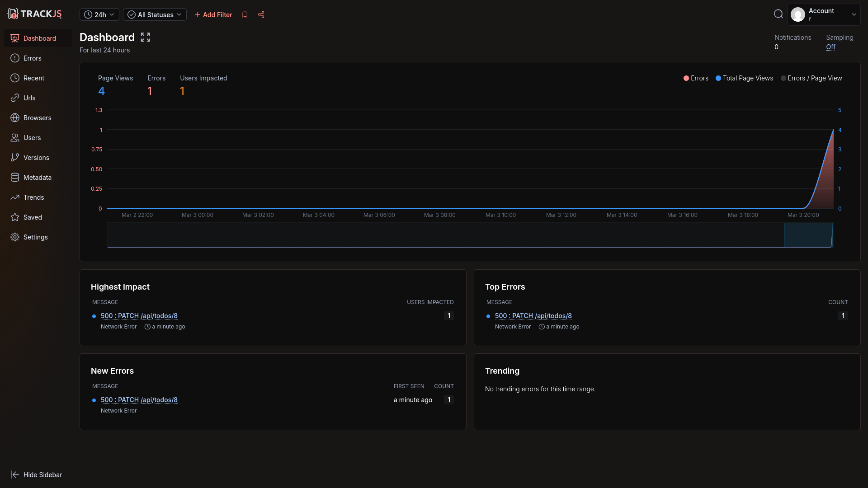This screenshot has height=488, width=868.
Task: Toggle Total Page Views legend series
Action: [744, 78]
